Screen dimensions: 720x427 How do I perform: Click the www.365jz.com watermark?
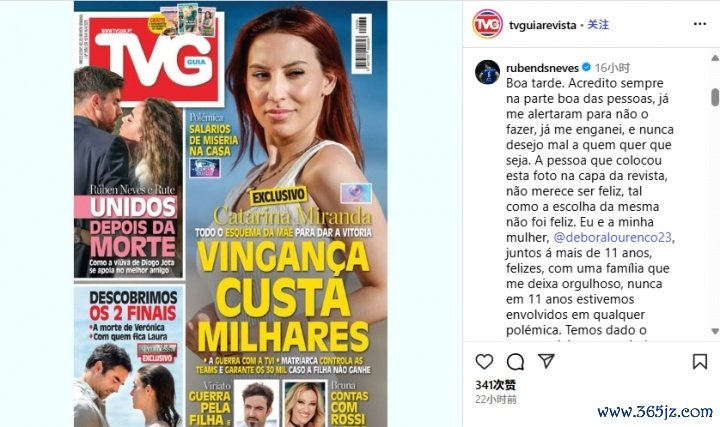click(x=655, y=411)
